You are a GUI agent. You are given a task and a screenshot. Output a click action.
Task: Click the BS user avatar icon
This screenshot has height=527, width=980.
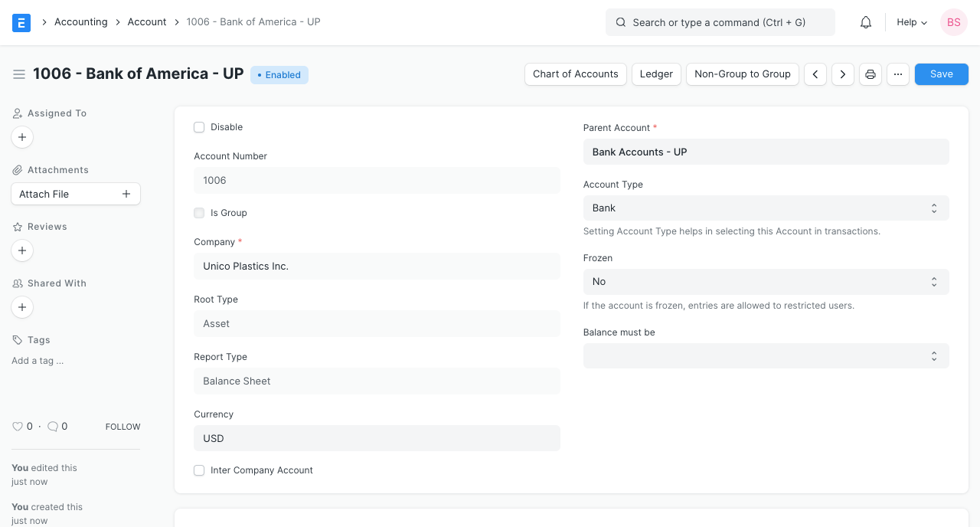pyautogui.click(x=953, y=22)
